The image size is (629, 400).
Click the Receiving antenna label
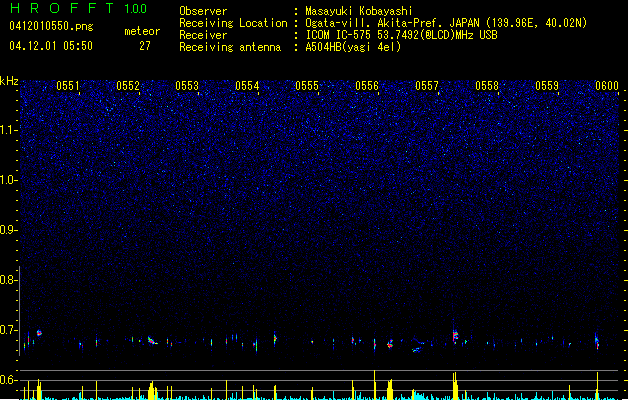click(x=230, y=47)
